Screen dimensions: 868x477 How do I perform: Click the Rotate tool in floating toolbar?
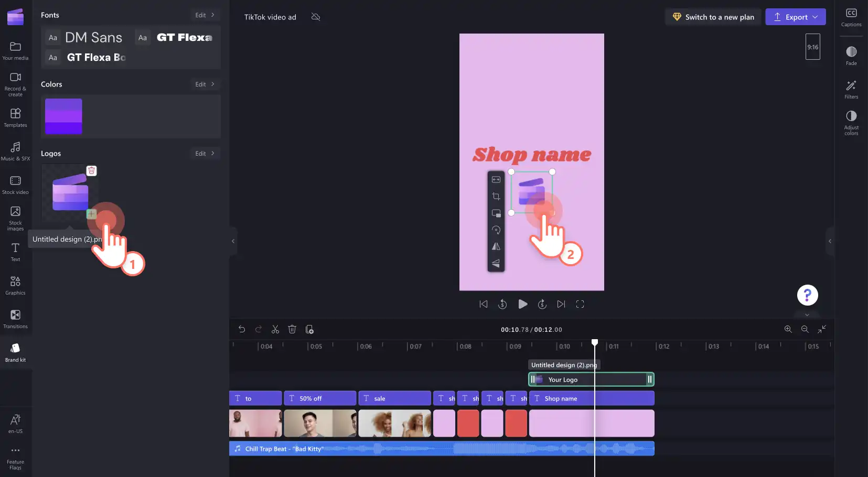point(496,230)
